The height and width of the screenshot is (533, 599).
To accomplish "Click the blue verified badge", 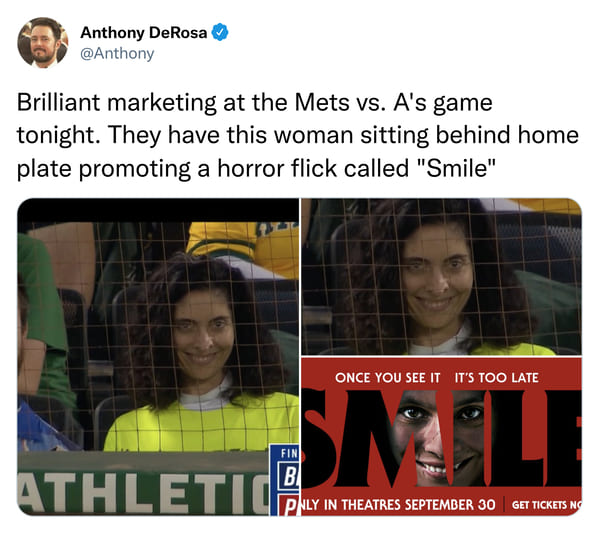I will (220, 32).
